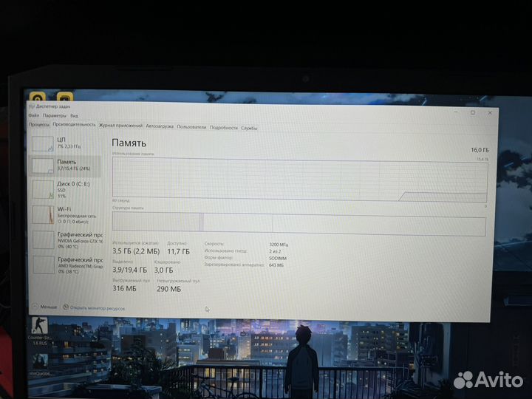Maximize the Диспетчер задач window
This screenshot has width=532, height=399.
click(473, 112)
